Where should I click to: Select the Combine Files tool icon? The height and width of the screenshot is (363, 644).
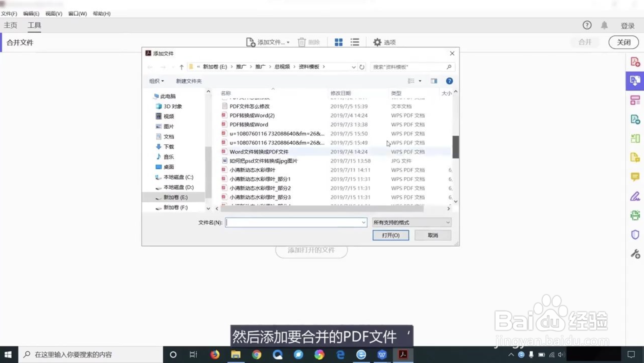tap(635, 81)
